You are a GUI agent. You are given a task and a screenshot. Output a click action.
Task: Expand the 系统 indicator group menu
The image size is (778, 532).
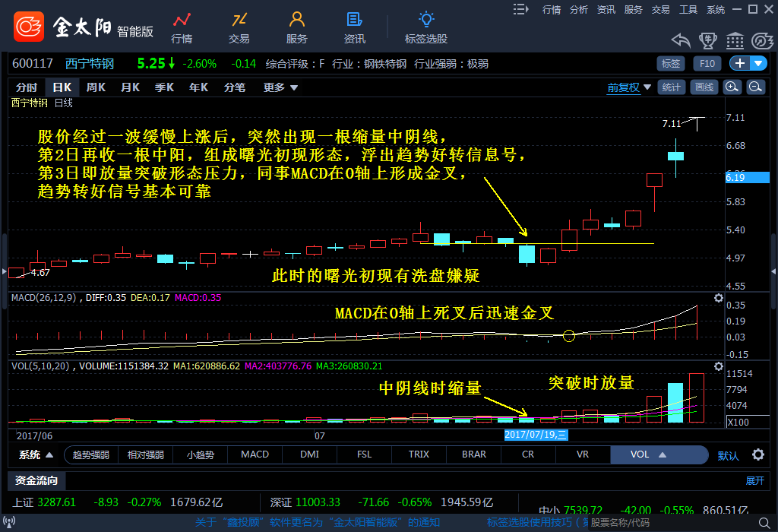click(x=36, y=454)
